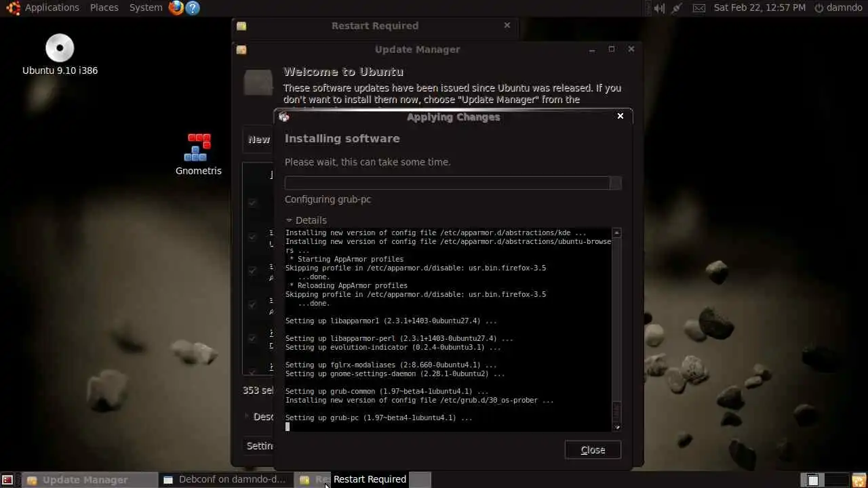The width and height of the screenshot is (868, 488).
Task: Click the Applying Changes window title icon
Action: (x=284, y=117)
